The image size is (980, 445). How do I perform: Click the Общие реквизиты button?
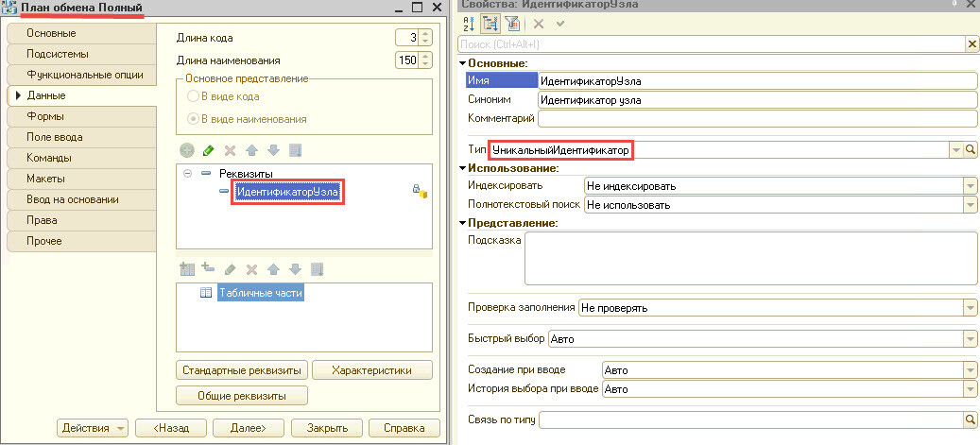[242, 396]
